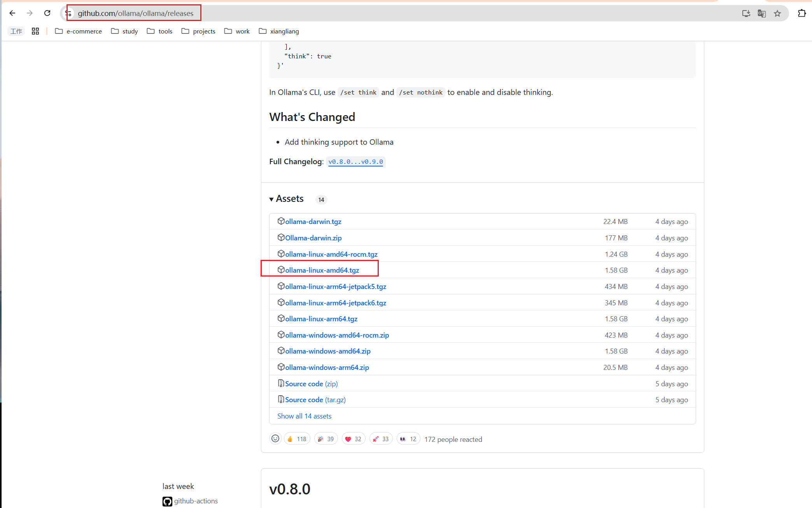Screen dimensions: 812x508
Task: Open extensions puzzle icon
Action: (801, 13)
